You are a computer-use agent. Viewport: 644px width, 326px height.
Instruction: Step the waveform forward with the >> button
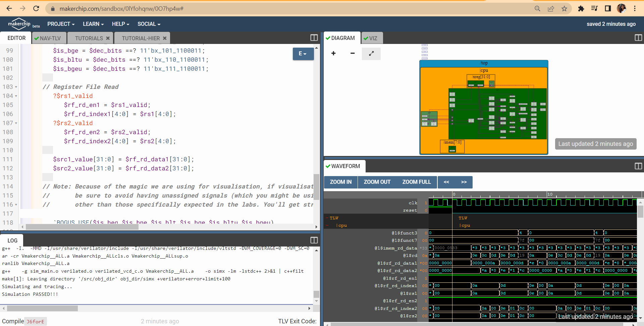point(464,182)
